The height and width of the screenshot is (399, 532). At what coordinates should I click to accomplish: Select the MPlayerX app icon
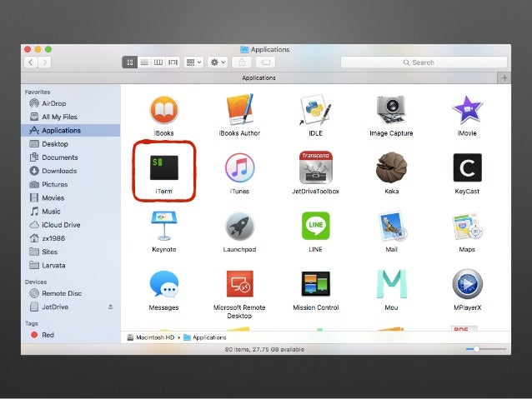click(467, 284)
